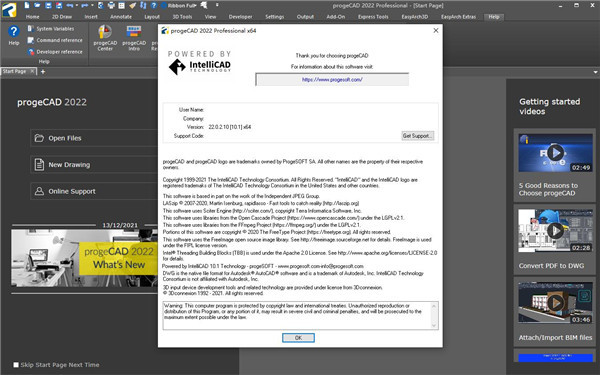This screenshot has width=600, height=375.
Task: Open the undo history dropdown arrow
Action: coord(77,5)
